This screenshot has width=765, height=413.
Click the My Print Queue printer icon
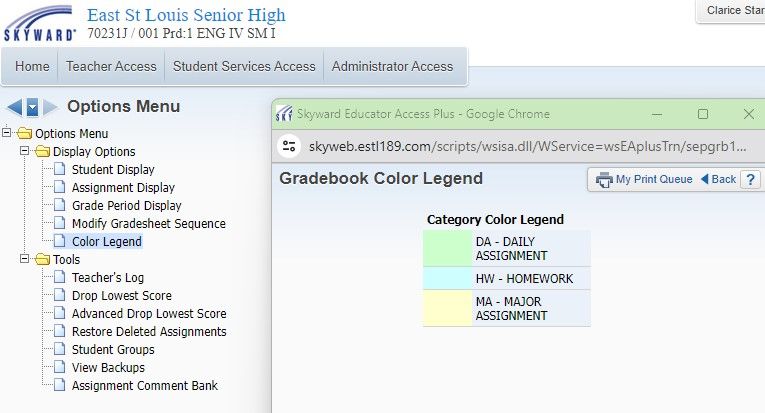coord(604,180)
